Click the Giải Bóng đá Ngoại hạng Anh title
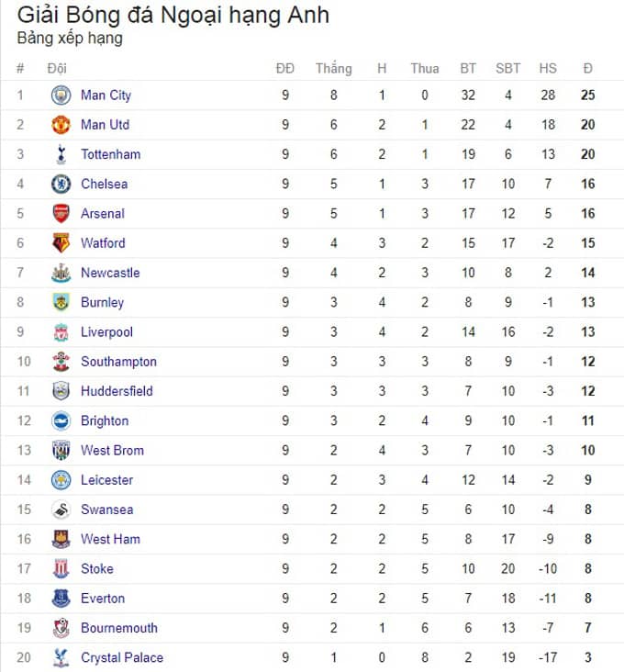Screen dimensions: 624x672 (x=173, y=16)
